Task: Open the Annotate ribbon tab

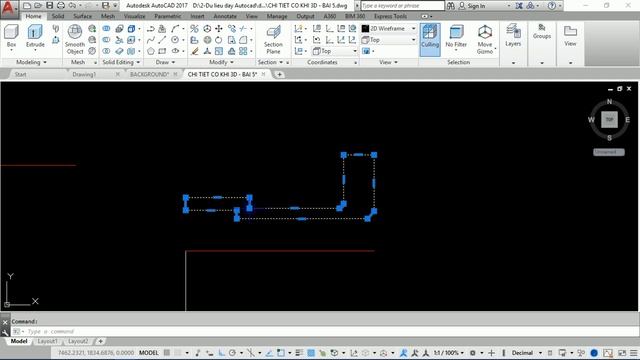Action: coord(225,16)
